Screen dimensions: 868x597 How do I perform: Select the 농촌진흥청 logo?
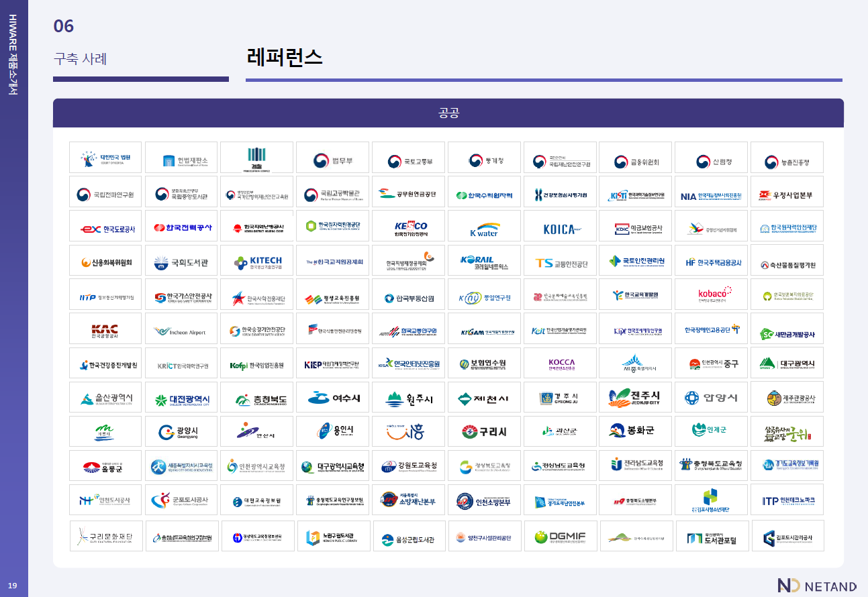787,158
